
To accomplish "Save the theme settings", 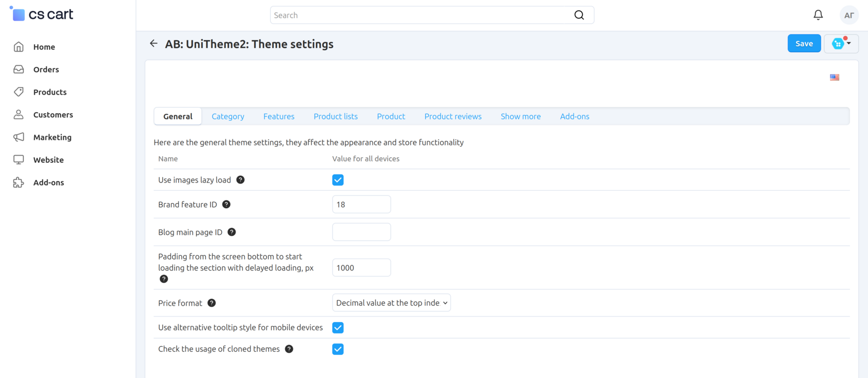I will coord(804,43).
